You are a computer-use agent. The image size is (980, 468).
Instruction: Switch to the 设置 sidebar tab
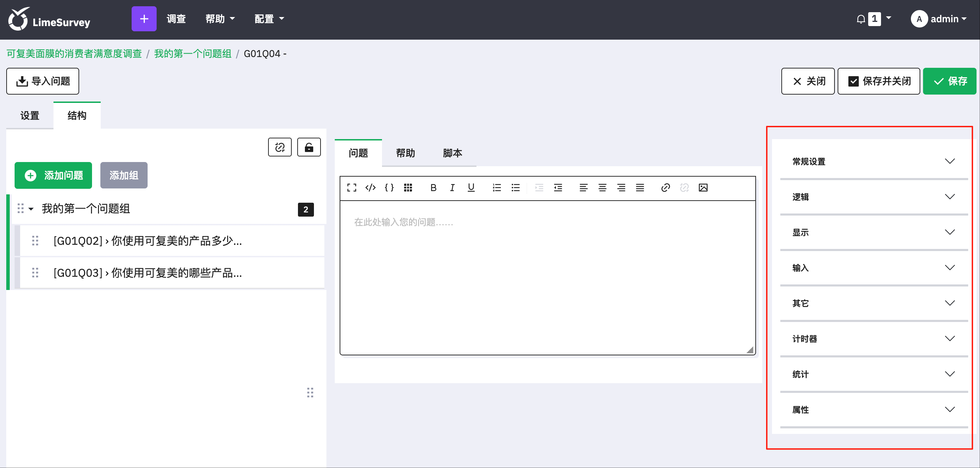(30, 115)
